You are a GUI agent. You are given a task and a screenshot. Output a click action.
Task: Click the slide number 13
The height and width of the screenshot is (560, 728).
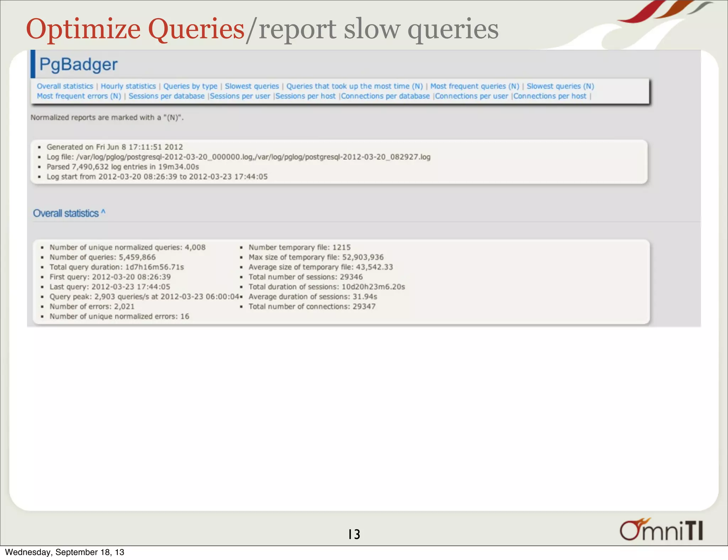[354, 534]
